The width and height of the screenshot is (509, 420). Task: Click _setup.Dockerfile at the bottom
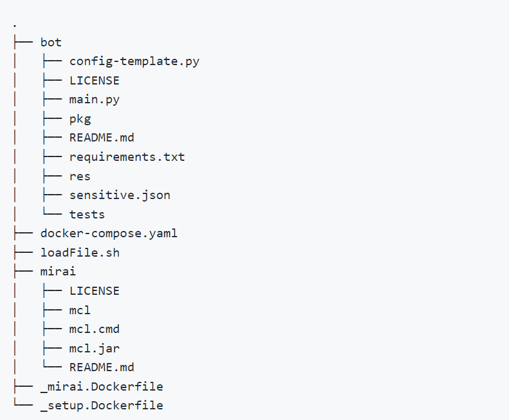pyautogui.click(x=101, y=406)
